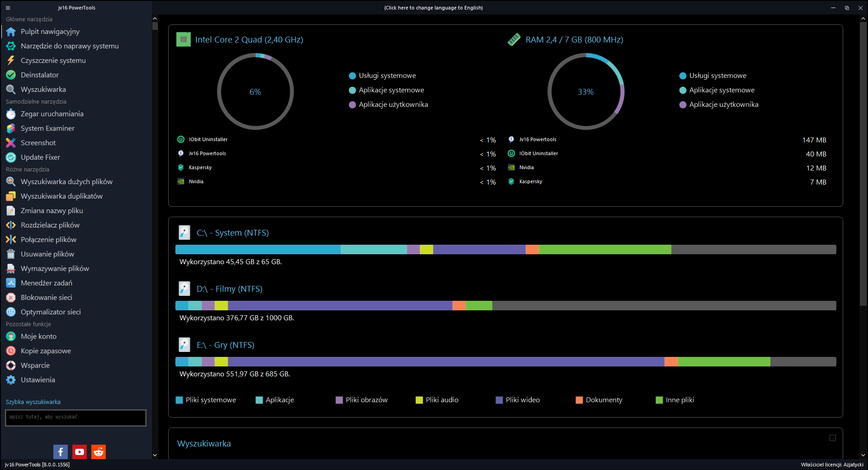Click the Screenshot tool icon
This screenshot has height=470, width=868.
tap(11, 143)
